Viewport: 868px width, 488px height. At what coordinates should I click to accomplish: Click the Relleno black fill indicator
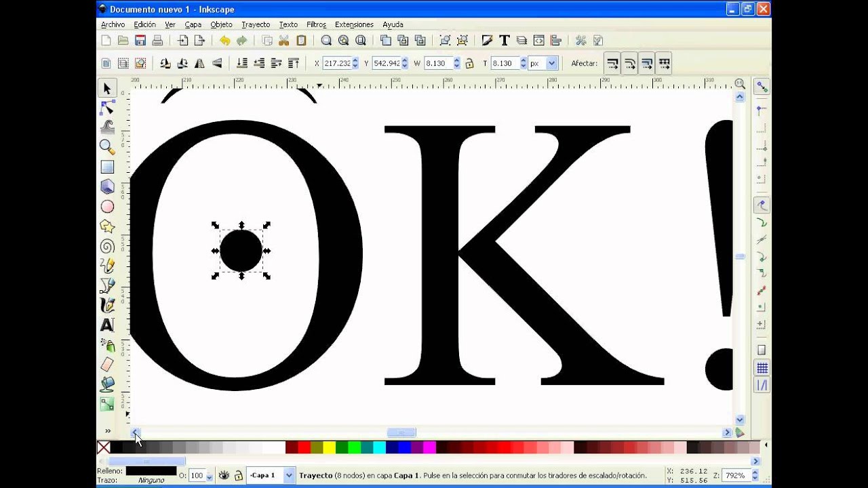click(151, 470)
